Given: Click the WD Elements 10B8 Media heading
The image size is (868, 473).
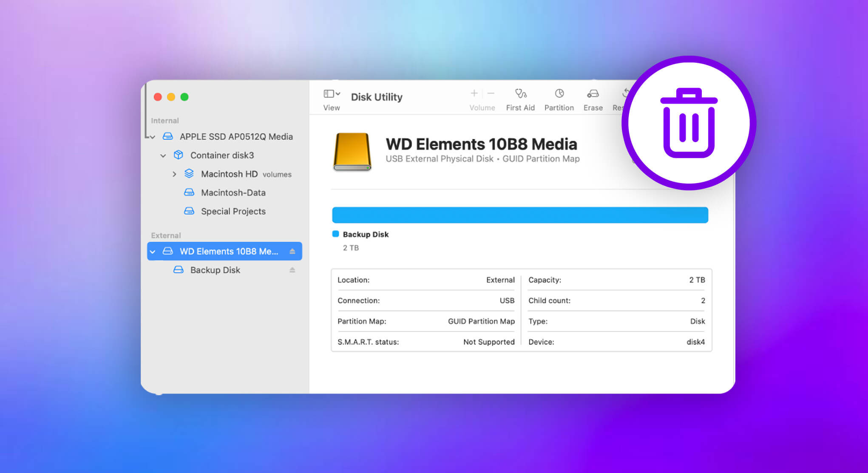Looking at the screenshot, I should pos(481,144).
